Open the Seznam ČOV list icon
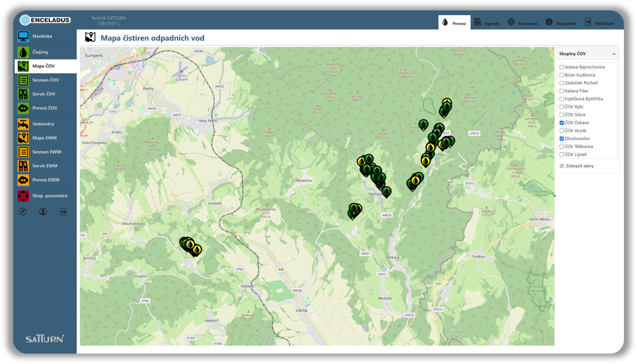 (x=23, y=80)
